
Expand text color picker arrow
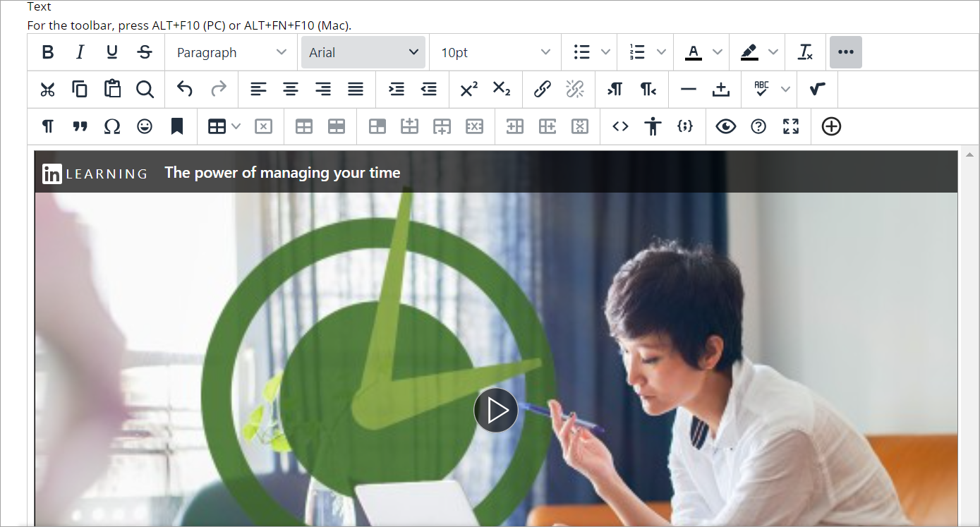718,52
